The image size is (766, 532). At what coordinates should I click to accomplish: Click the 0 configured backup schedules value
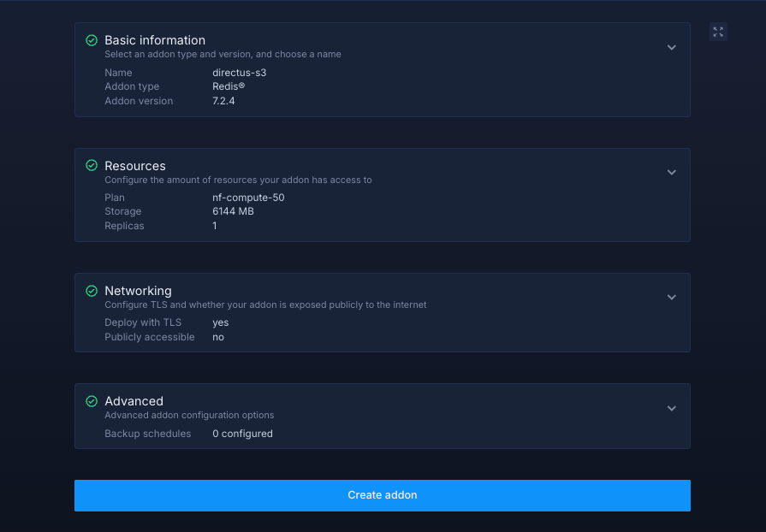[x=242, y=434]
